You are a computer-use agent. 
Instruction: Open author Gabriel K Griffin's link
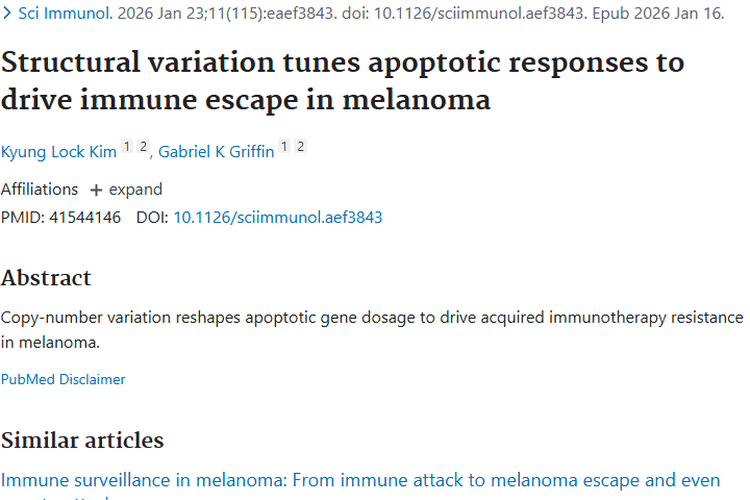click(x=216, y=151)
